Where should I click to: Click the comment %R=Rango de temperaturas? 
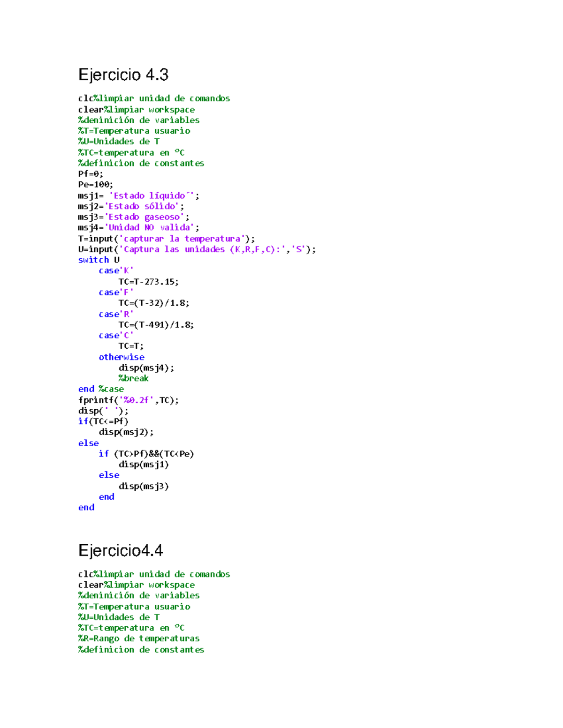coord(138,638)
